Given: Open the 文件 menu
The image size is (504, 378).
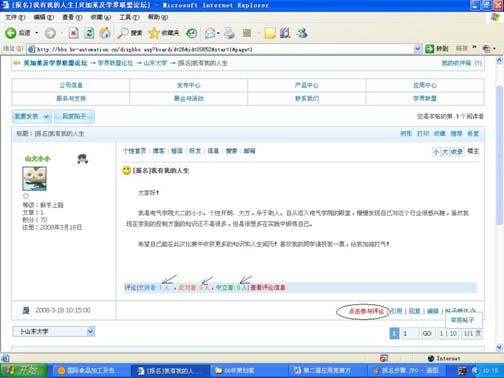Looking at the screenshot, I should 15,17.
